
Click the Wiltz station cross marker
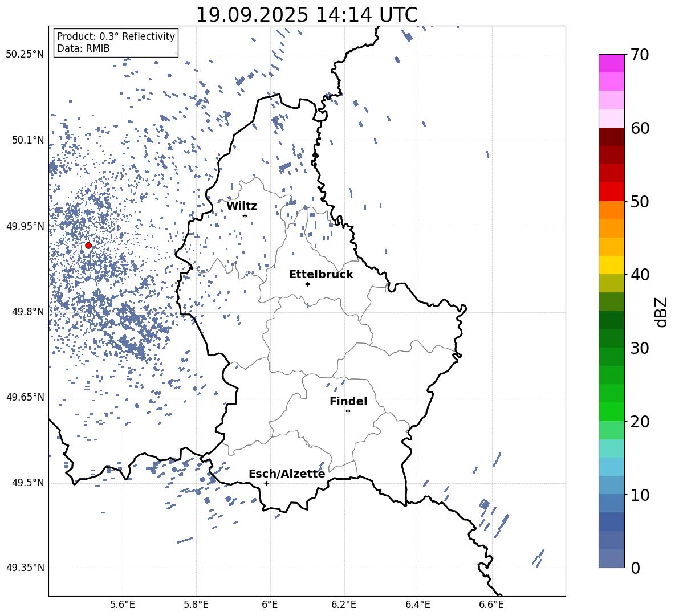(x=245, y=215)
